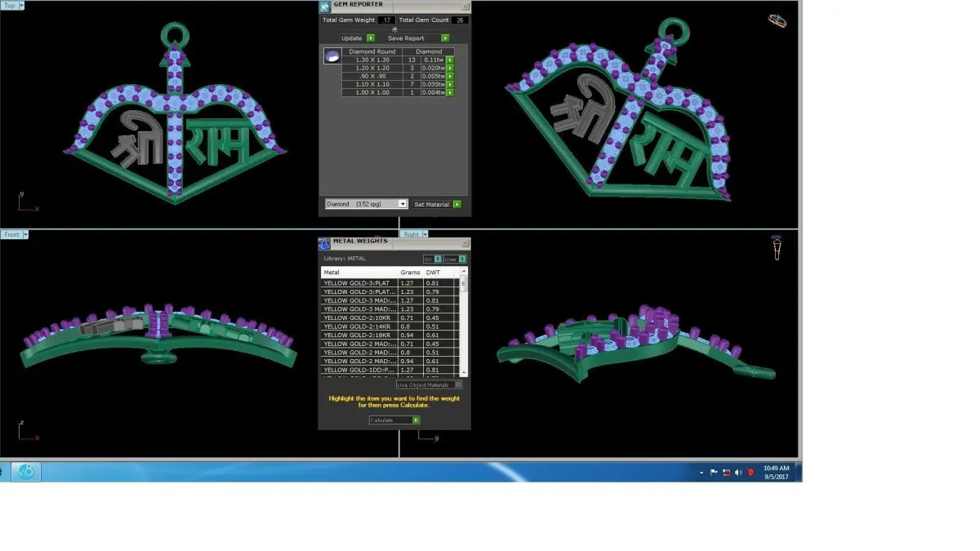980x551 pixels.
Task: Click the Action Center flag tray icon
Action: (x=714, y=472)
